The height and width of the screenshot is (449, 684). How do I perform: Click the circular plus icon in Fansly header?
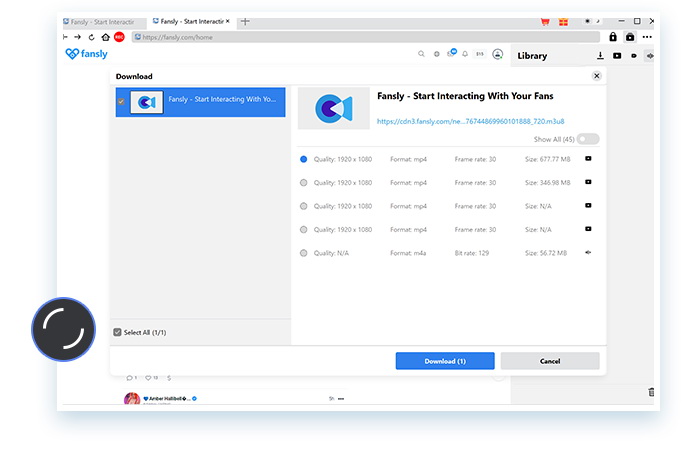tap(436, 54)
